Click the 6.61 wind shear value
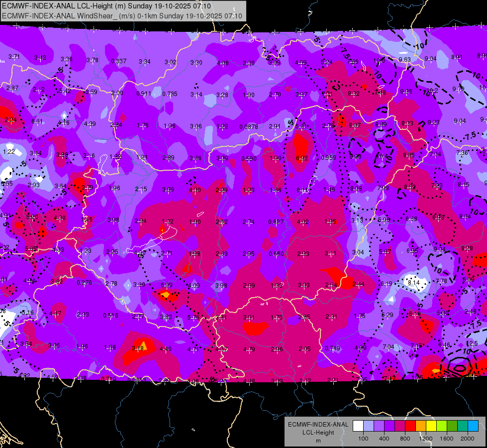This screenshot has height=448, width=487. pyautogui.click(x=37, y=121)
